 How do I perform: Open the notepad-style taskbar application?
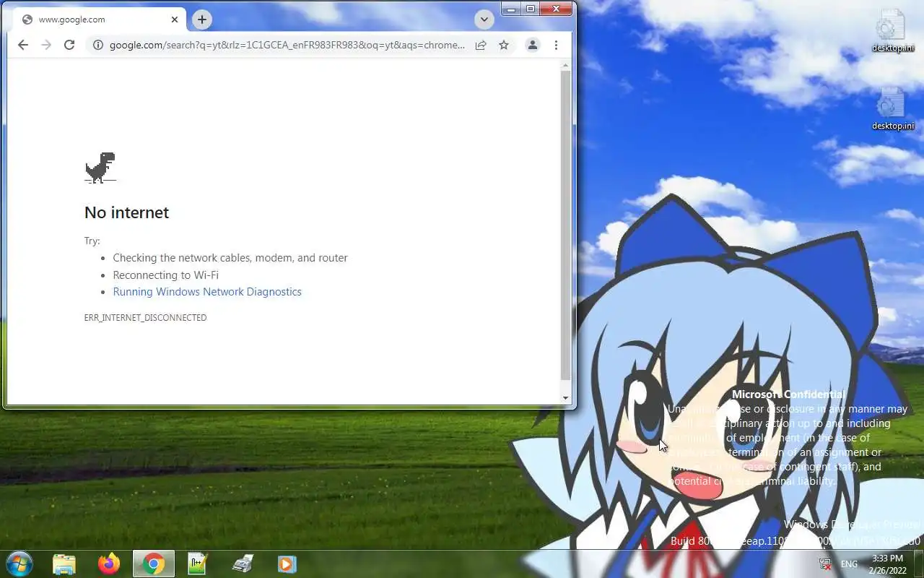coord(198,564)
